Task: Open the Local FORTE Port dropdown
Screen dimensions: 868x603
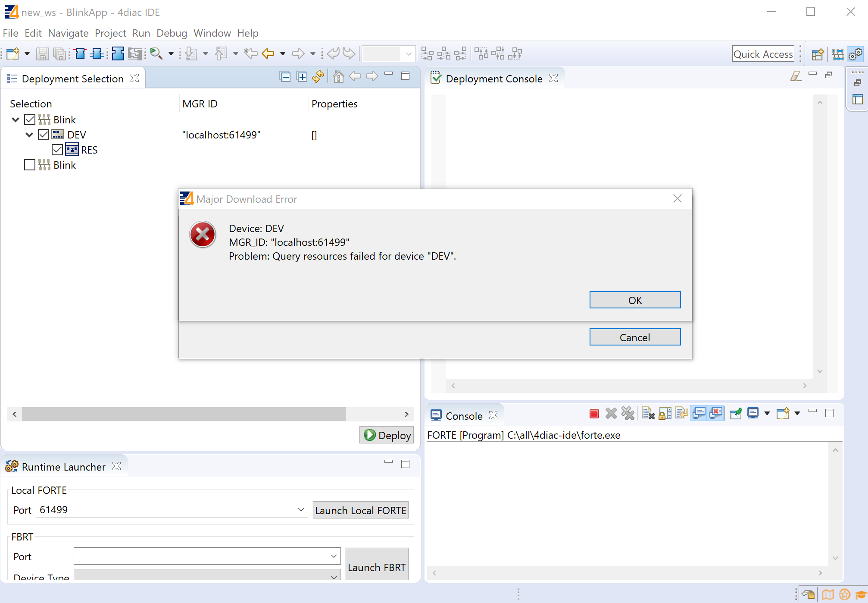Action: 301,510
